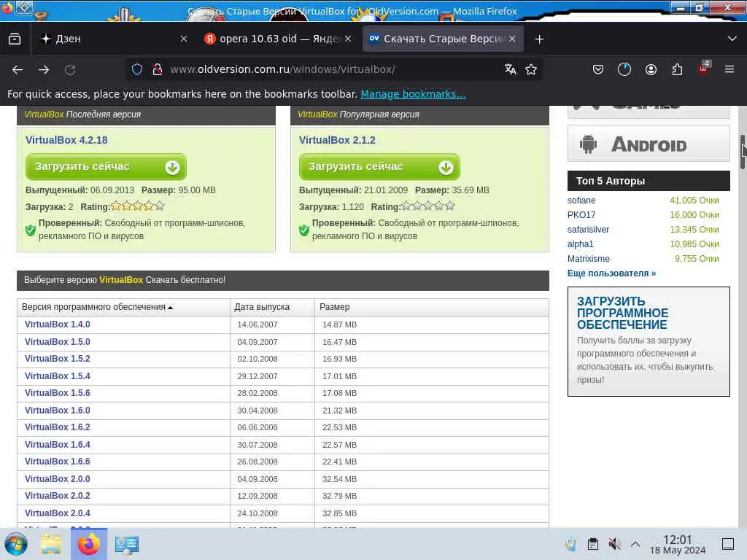
Task: Open the VirtualBox 1.5.2 version link
Action: 57,359
